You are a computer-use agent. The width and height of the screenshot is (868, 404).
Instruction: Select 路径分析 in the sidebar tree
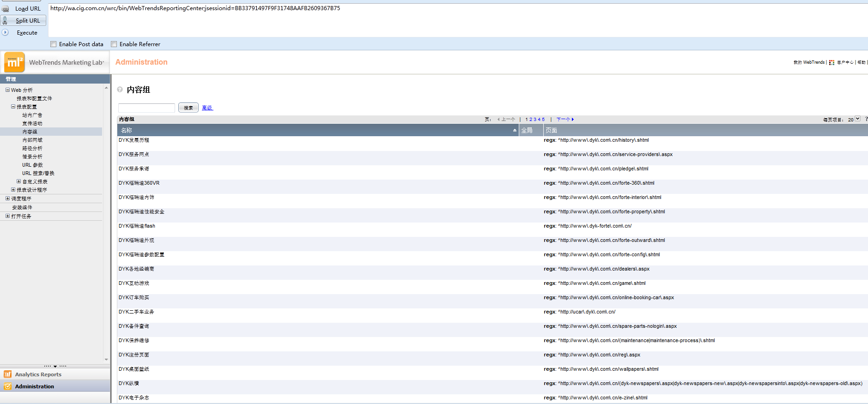pyautogui.click(x=32, y=148)
